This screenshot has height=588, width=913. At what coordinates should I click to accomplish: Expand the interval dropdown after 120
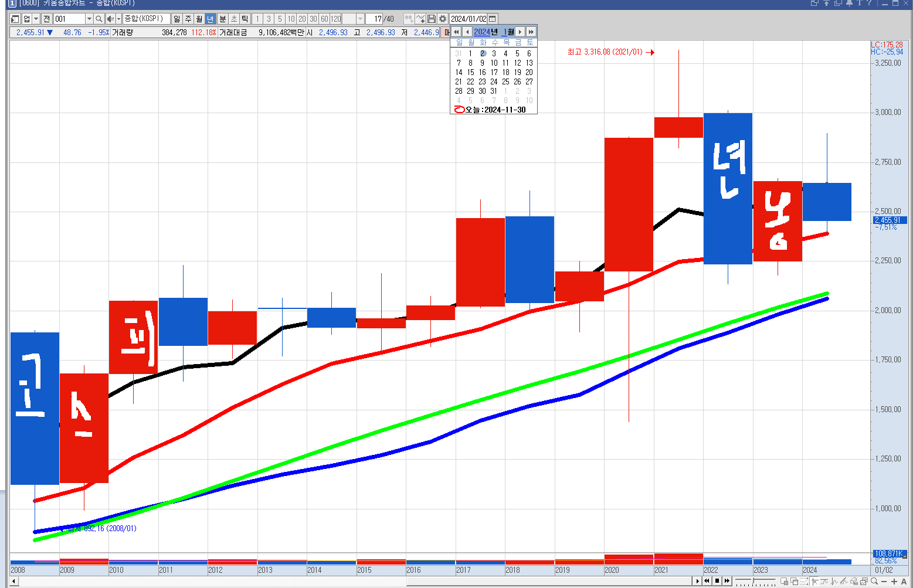coord(360,19)
